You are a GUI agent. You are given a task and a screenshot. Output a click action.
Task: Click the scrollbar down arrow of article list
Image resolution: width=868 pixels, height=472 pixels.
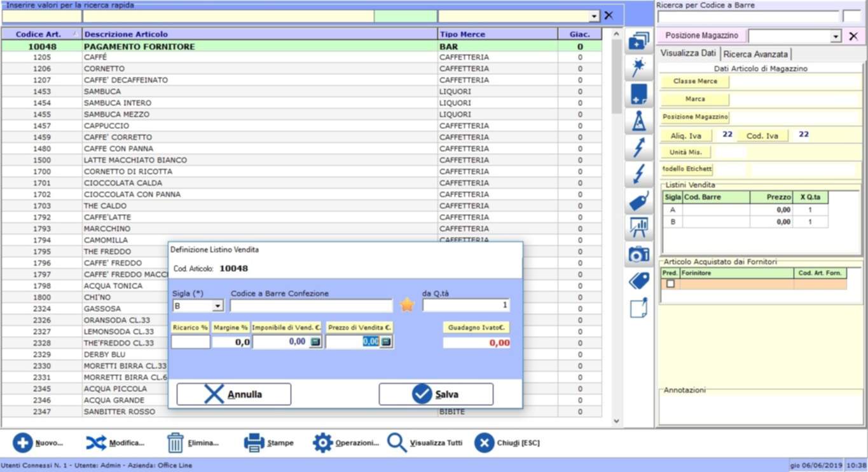[x=616, y=421]
